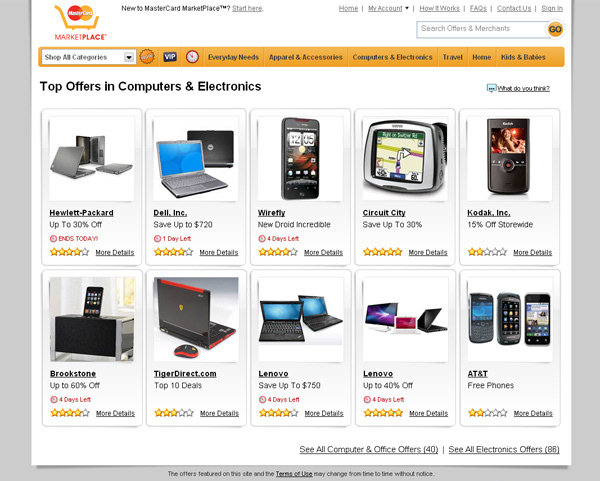Click the Circuit City GPS thumbnail
This screenshot has height=481, width=600.
405,158
